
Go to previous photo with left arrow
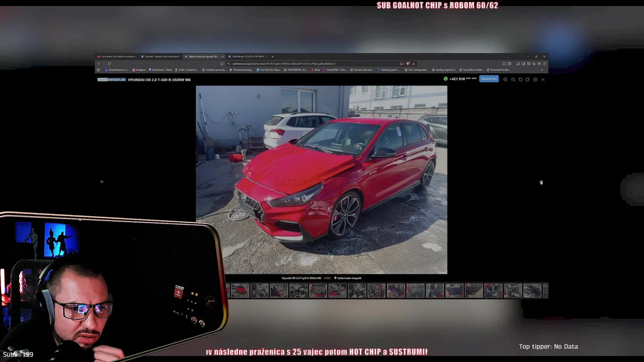tap(102, 182)
